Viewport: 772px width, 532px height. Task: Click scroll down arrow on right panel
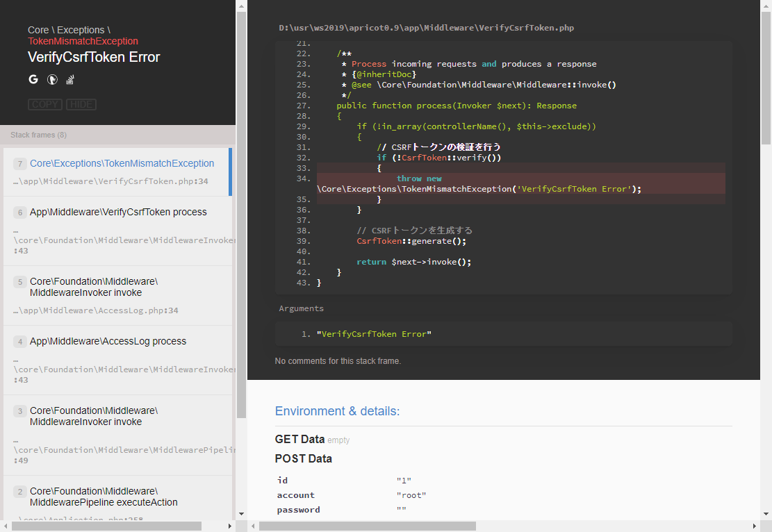click(x=766, y=514)
